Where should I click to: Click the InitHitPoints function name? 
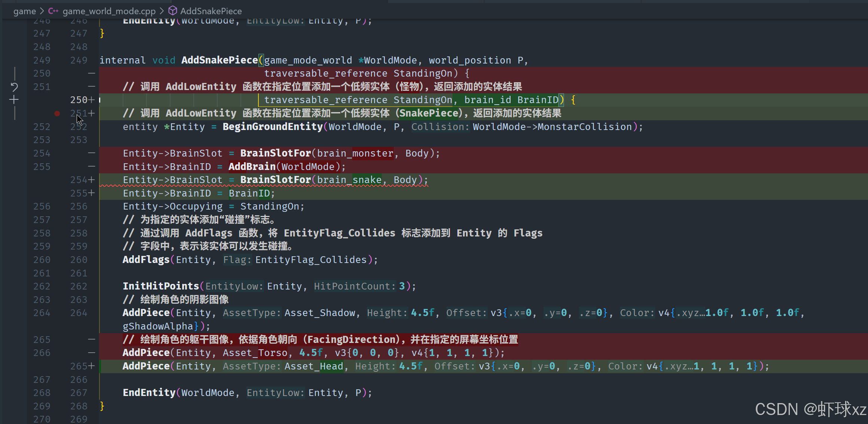161,286
